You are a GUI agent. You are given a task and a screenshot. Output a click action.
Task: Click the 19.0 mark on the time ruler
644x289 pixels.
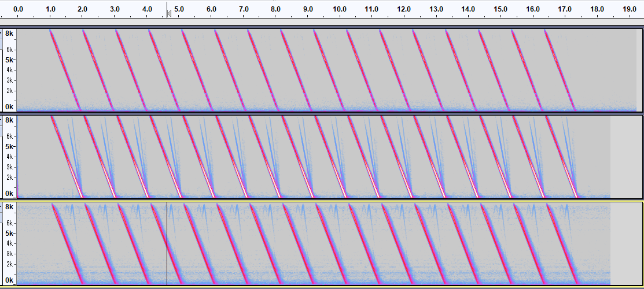click(629, 9)
